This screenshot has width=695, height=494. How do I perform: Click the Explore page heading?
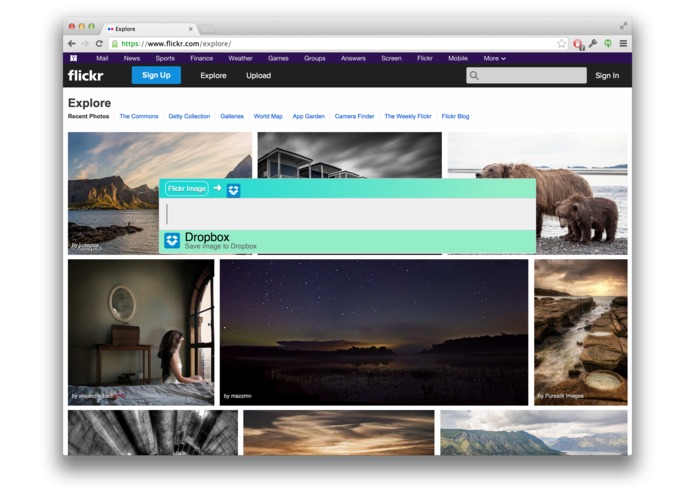pyautogui.click(x=90, y=103)
